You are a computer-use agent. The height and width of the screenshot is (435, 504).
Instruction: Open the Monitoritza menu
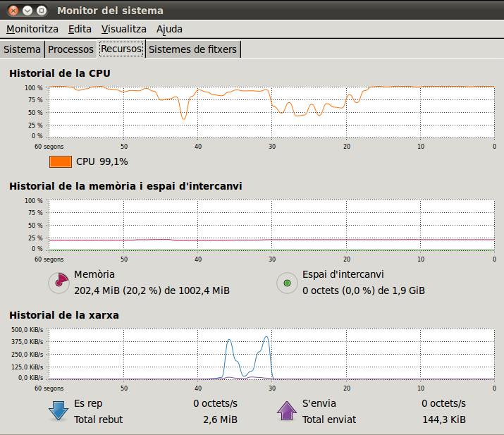pyautogui.click(x=32, y=29)
